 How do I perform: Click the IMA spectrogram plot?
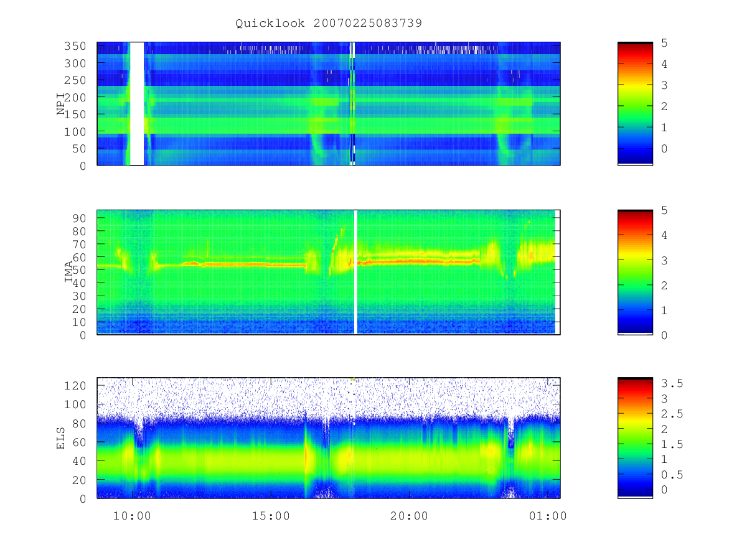329,272
